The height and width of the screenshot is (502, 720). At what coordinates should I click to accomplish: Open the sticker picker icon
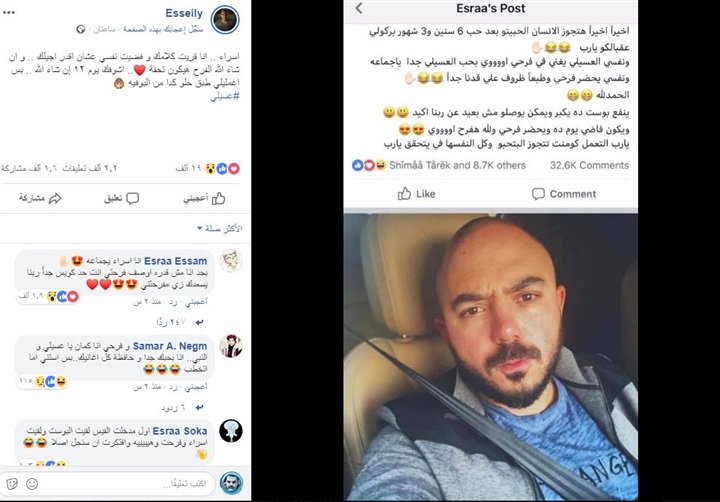tap(12, 484)
